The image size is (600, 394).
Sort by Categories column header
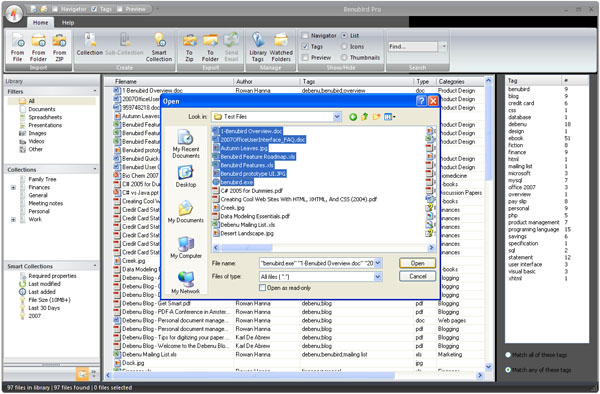460,81
